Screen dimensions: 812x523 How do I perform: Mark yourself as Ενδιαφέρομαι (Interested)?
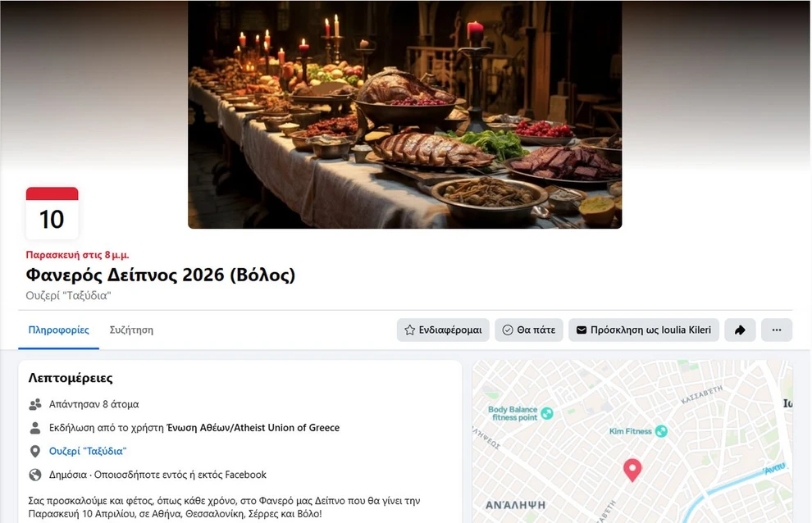click(x=443, y=330)
